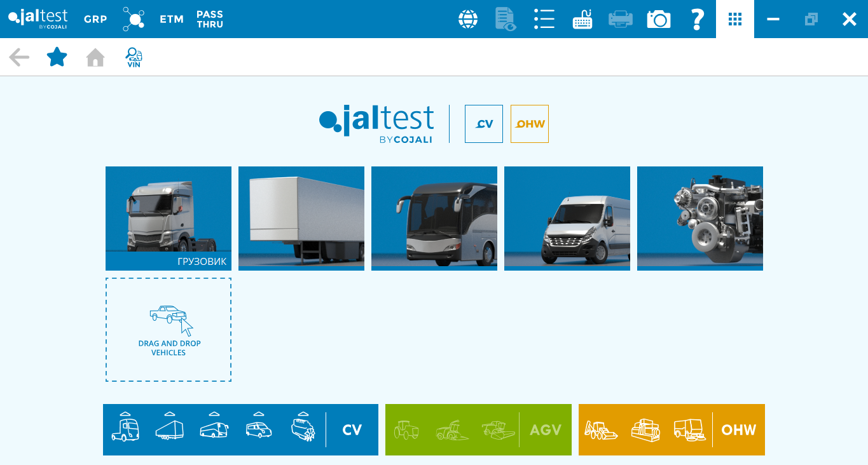The height and width of the screenshot is (465, 868).
Task: Toggle the OHW brand filter box
Action: [530, 124]
